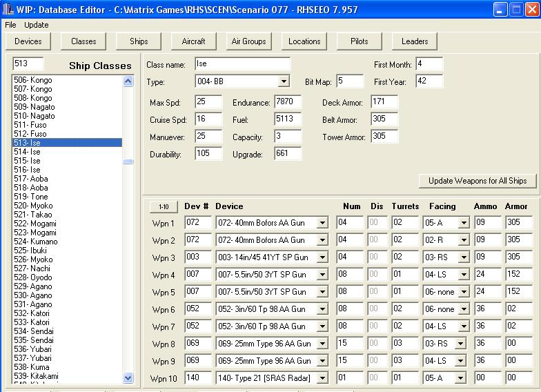Expand the ship Type dropdown

click(284, 82)
